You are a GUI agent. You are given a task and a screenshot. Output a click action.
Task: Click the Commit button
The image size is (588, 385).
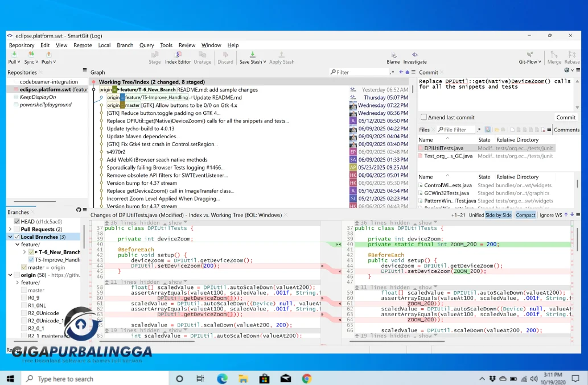(x=565, y=117)
